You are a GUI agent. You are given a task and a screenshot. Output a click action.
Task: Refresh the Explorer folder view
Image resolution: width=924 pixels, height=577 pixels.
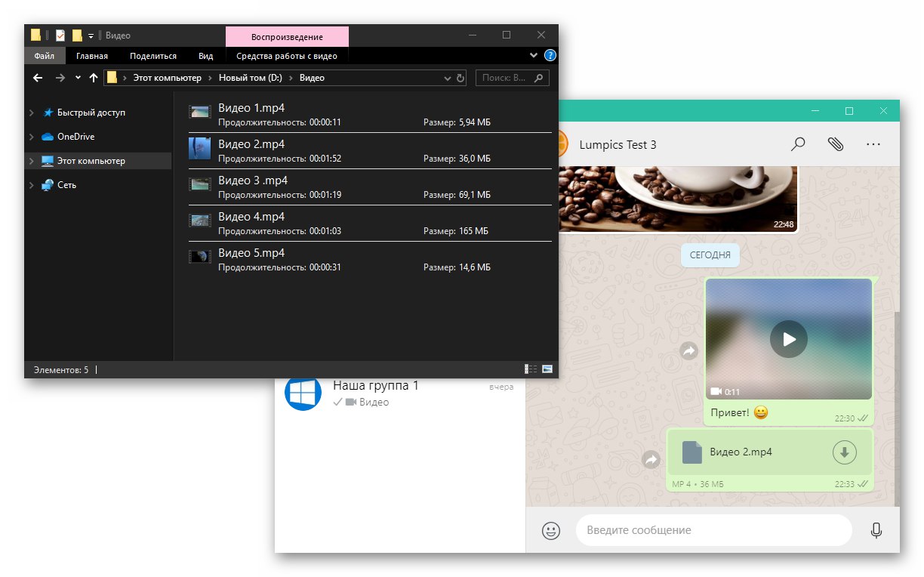[x=460, y=77]
